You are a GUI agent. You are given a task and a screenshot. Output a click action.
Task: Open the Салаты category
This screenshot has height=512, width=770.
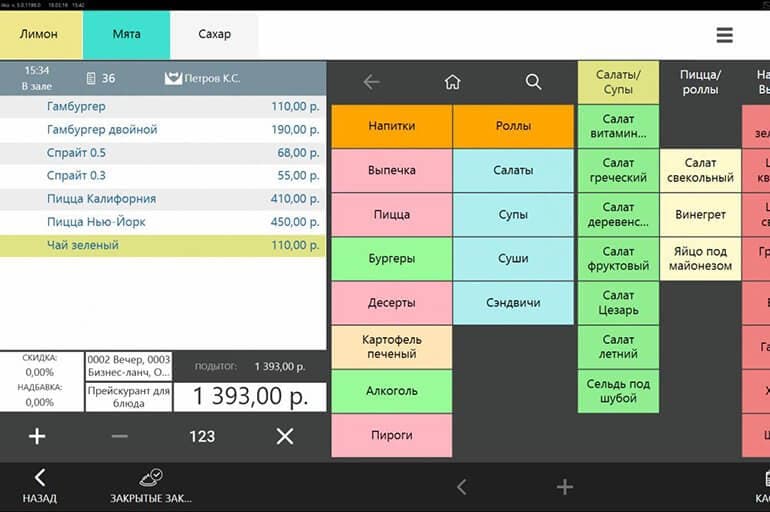pyautogui.click(x=513, y=170)
